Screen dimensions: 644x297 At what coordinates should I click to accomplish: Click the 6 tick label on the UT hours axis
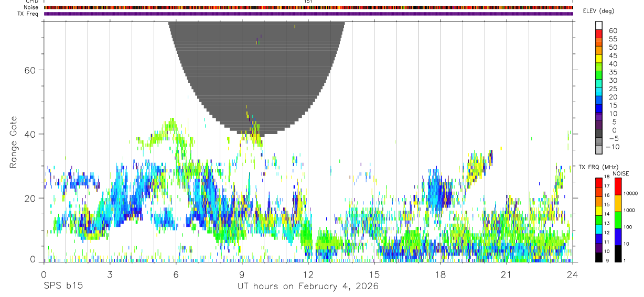(176, 274)
